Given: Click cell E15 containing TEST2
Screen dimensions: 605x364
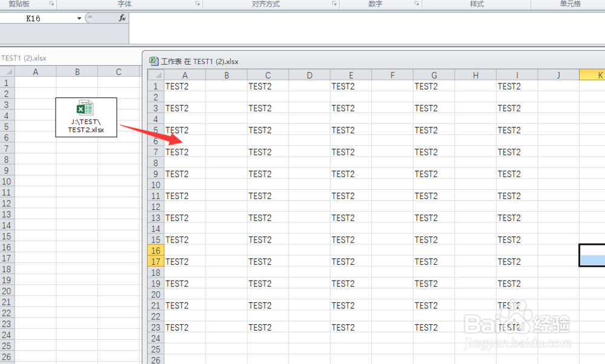Looking at the screenshot, I should [x=351, y=240].
